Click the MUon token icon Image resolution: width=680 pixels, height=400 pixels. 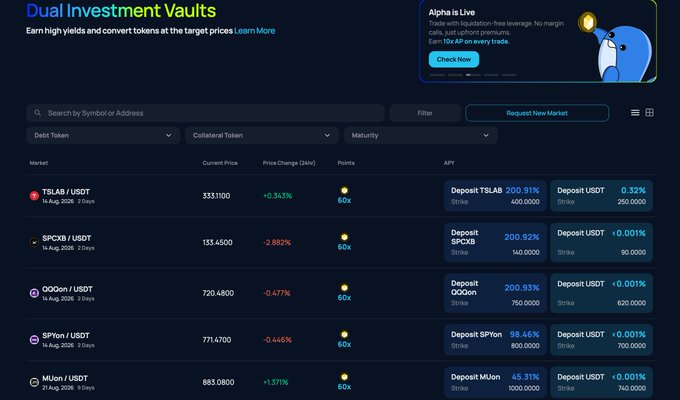(34, 382)
